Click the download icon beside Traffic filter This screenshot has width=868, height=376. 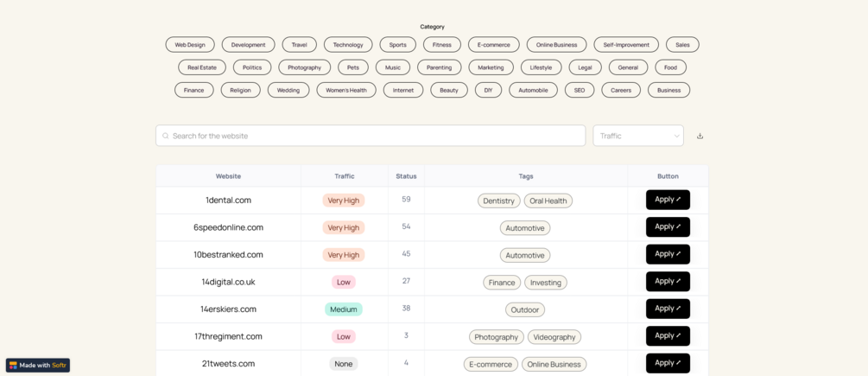[x=700, y=136]
